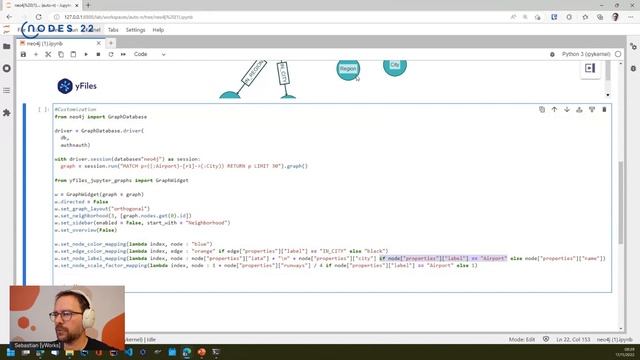
Task: Move the cell up with the up arrow
Action: point(554,109)
